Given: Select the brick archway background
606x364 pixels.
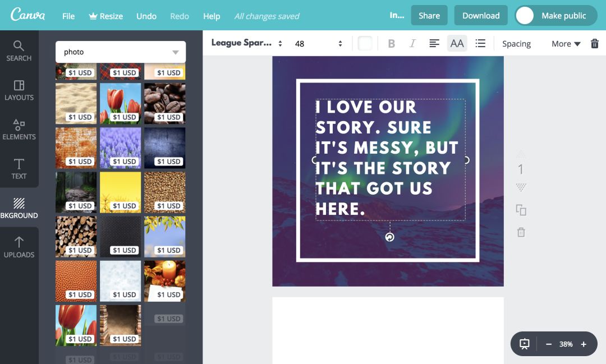Looking at the screenshot, I should pos(121,325).
